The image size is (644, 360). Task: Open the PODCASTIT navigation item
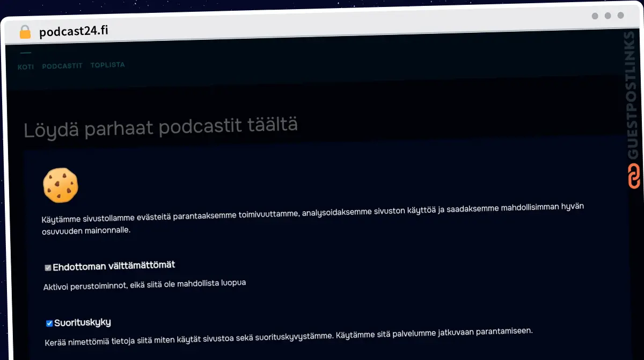(x=63, y=66)
